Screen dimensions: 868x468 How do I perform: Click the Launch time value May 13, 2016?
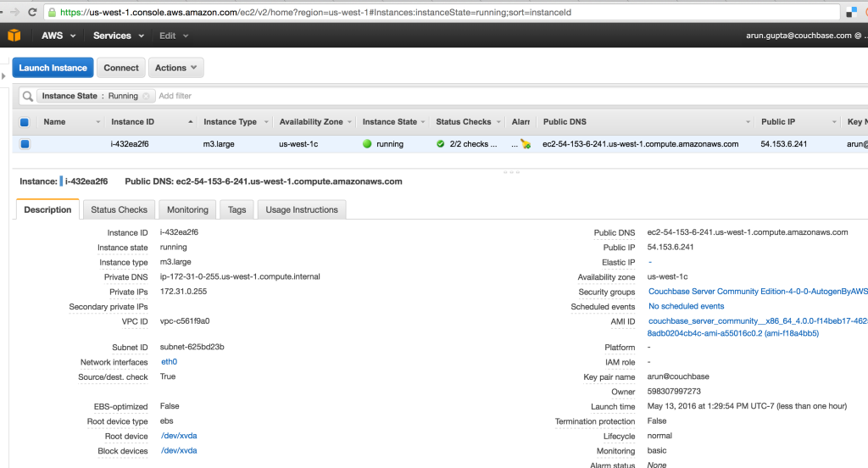pyautogui.click(x=747, y=406)
